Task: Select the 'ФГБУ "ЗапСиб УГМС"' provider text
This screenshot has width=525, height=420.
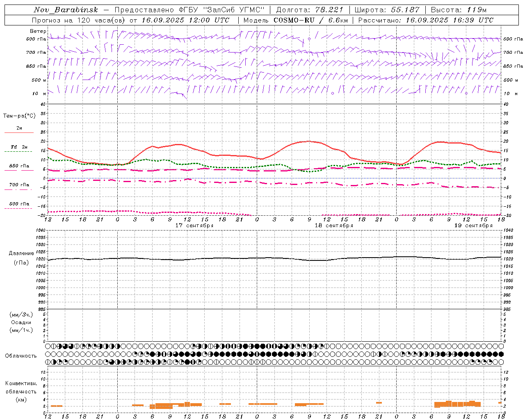Action: pyautogui.click(x=222, y=10)
